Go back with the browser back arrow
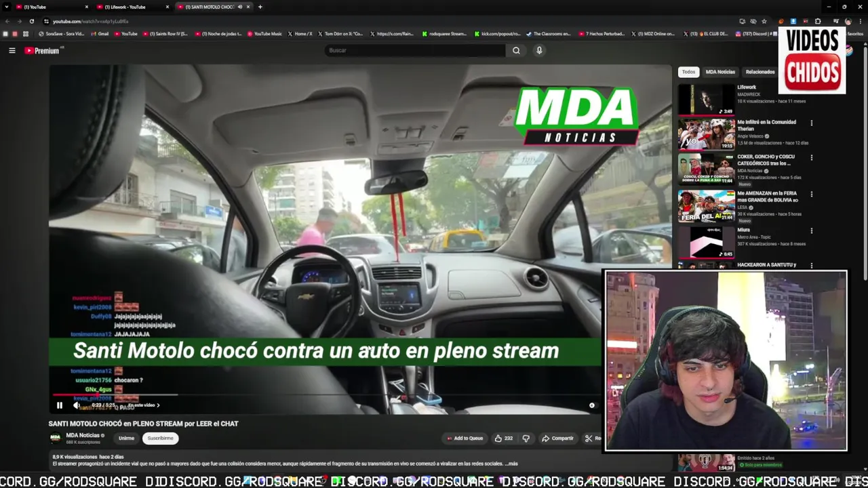 tap(7, 21)
